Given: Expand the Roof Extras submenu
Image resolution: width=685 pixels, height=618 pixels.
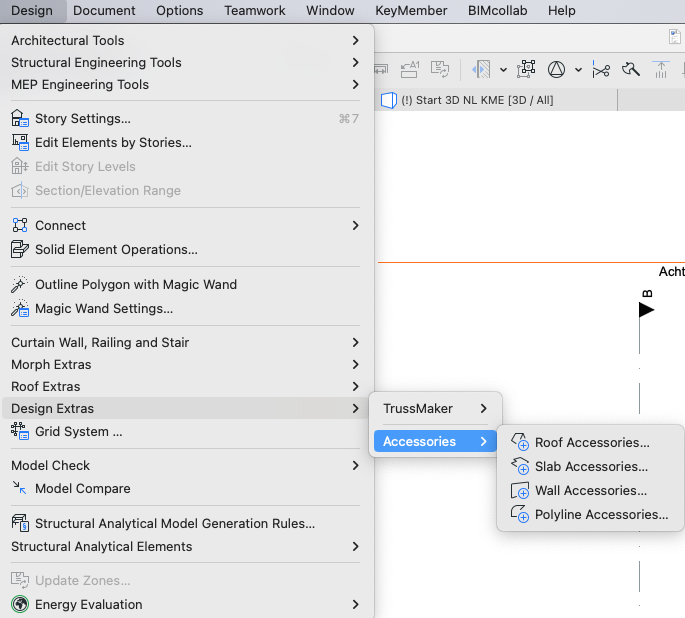Looking at the screenshot, I should point(356,387).
